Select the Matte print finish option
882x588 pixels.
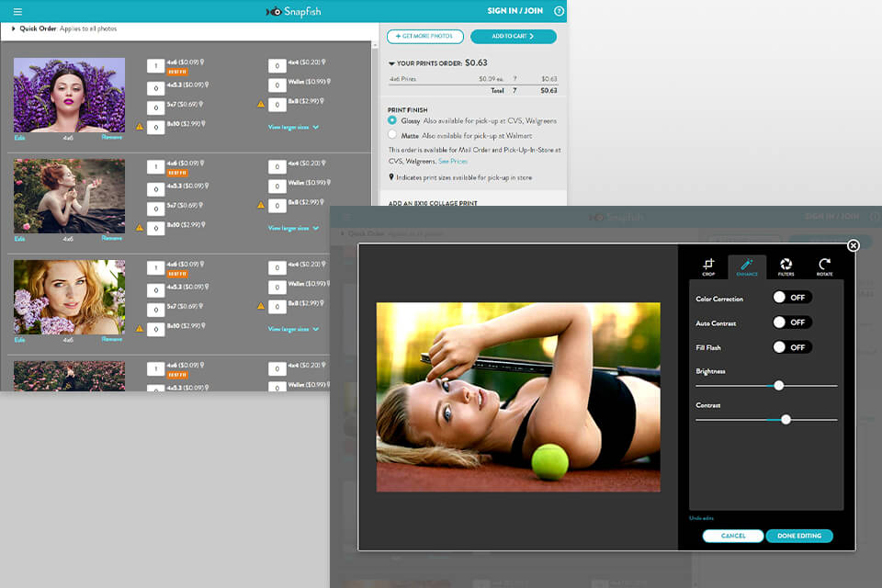click(x=393, y=135)
